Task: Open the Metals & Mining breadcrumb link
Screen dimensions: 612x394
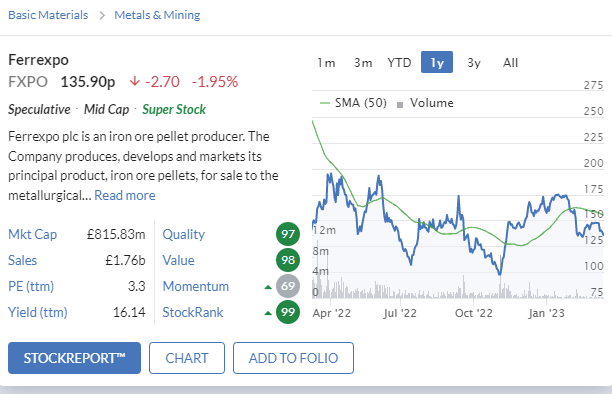Action: point(157,15)
